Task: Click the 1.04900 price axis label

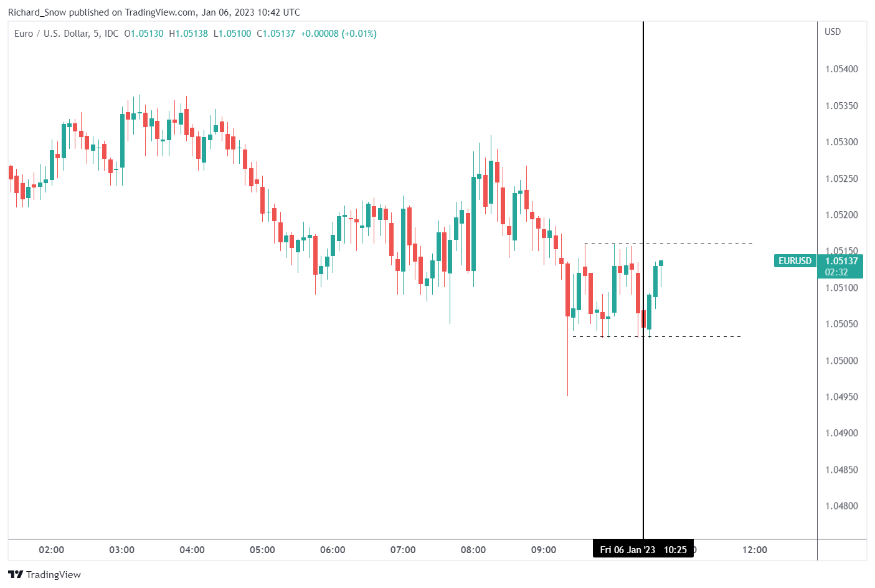Action: 841,433
